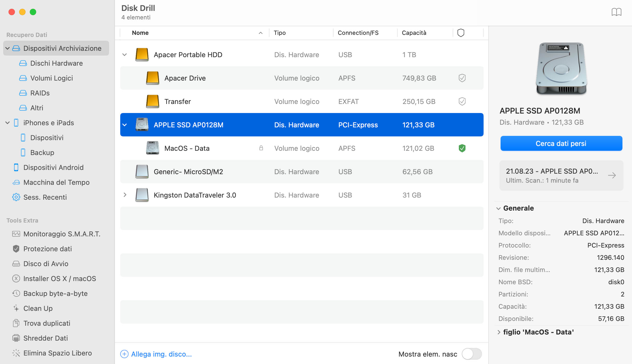This screenshot has width=632, height=364.
Task: Click the RAIDs drive icon
Action: tap(23, 93)
